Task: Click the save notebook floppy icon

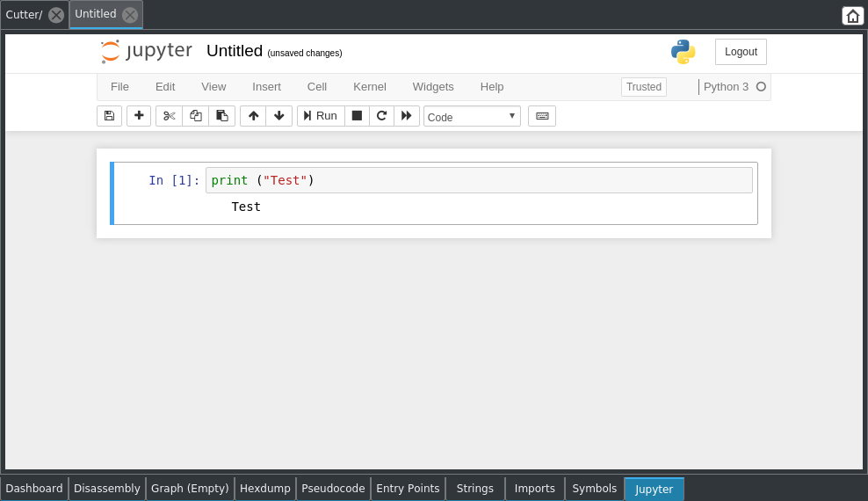Action: tap(109, 116)
